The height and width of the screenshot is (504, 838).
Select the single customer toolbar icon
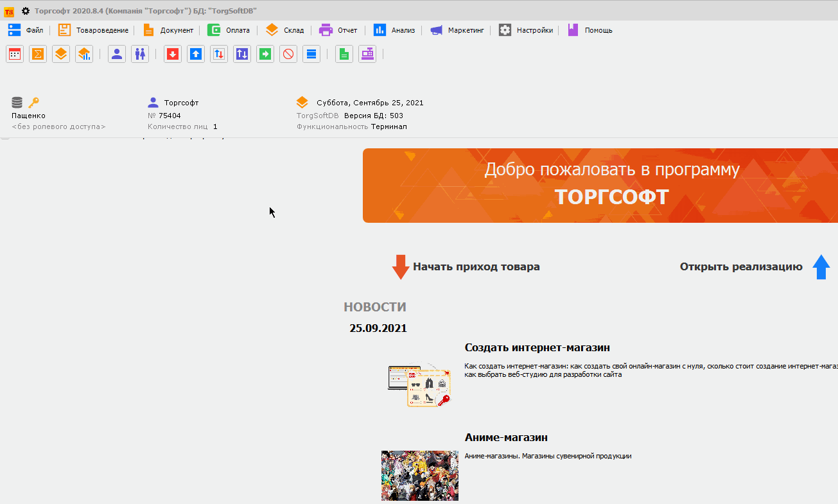[117, 54]
